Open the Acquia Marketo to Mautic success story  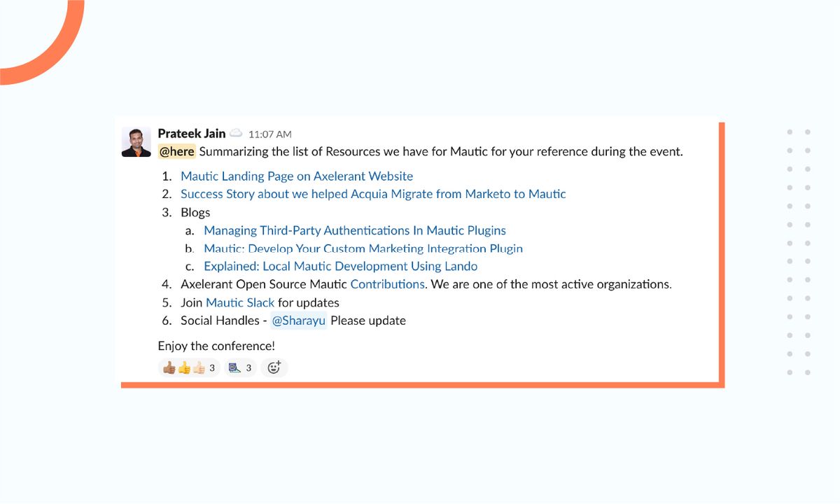coord(373,194)
